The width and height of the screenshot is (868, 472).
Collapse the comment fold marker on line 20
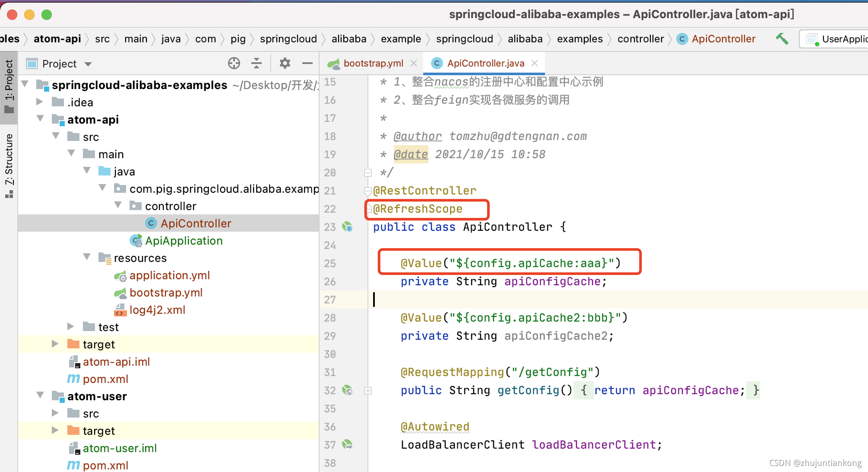pos(368,172)
